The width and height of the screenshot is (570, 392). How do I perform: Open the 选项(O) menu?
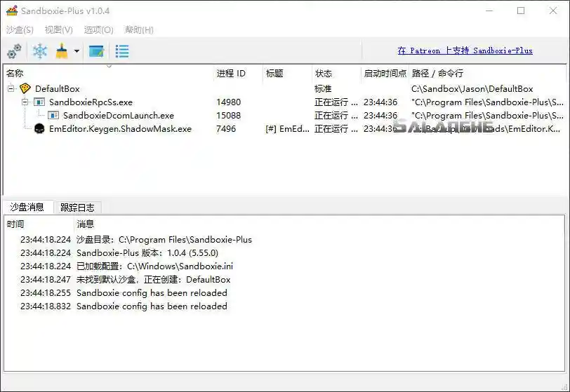(98, 29)
